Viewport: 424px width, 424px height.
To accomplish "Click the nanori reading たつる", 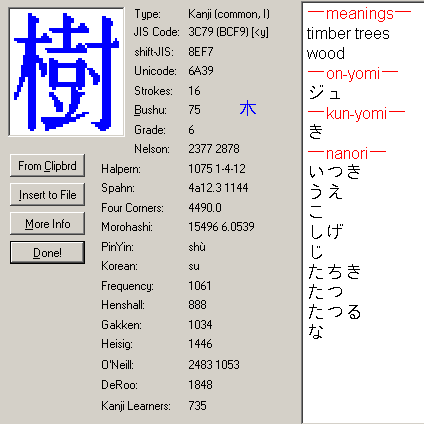I will [334, 312].
